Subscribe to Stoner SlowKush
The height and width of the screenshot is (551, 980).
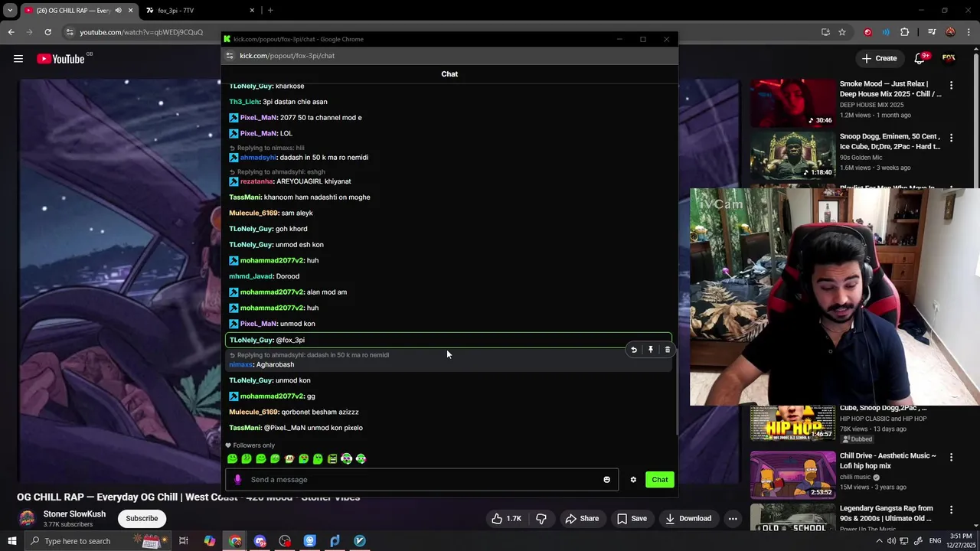click(142, 519)
